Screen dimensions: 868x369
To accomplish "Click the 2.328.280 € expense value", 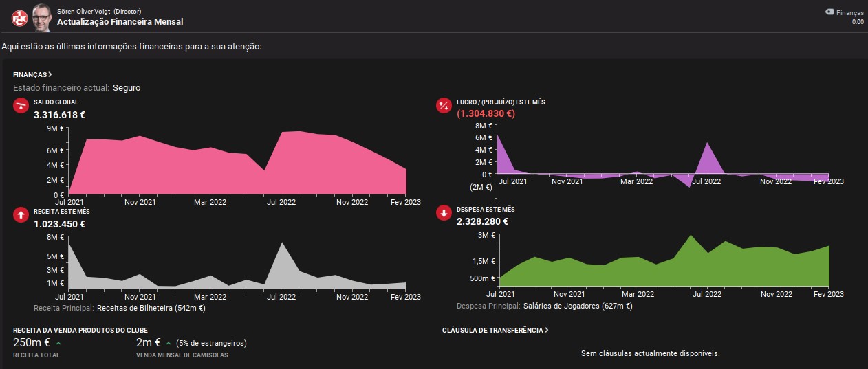I will (482, 221).
